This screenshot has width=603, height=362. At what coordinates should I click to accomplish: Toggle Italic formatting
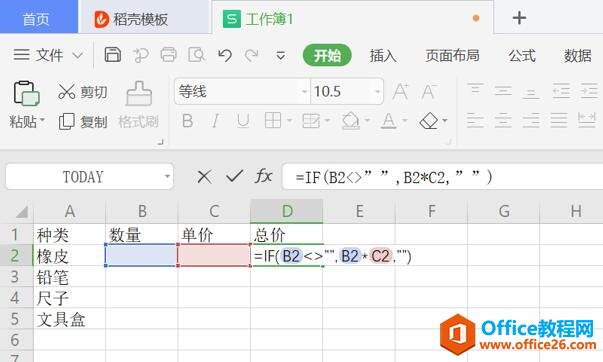pos(215,121)
